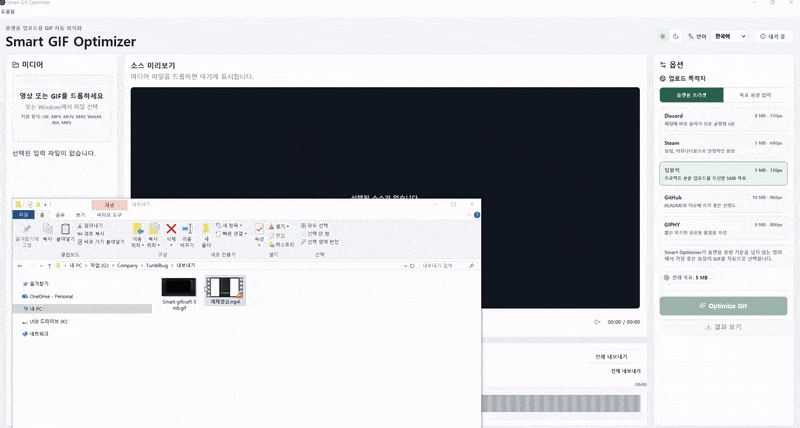Open the 복사 위치 dropdown
The width and height of the screenshot is (800, 428).
point(154,235)
